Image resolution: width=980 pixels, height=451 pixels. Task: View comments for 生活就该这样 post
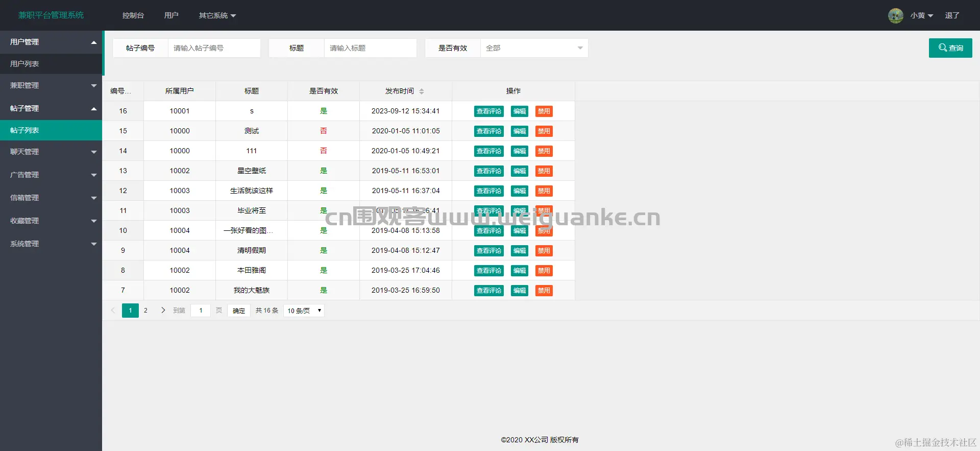[489, 191]
